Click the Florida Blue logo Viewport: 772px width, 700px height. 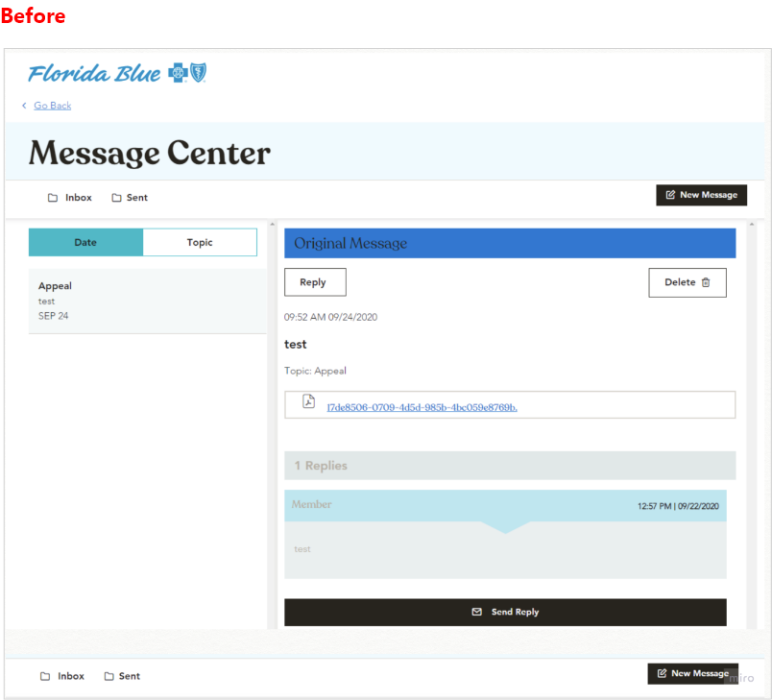coord(117,73)
